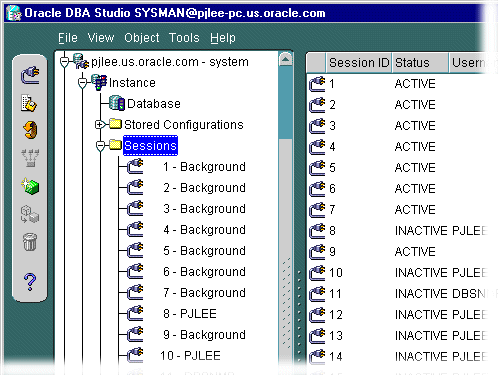Click the Sessions folder icon

[116, 145]
